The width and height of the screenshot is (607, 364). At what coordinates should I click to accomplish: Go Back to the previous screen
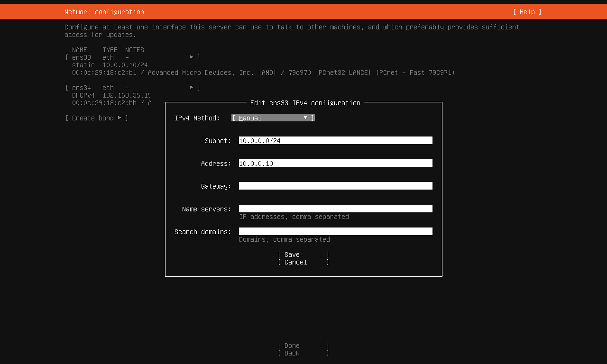(x=303, y=353)
